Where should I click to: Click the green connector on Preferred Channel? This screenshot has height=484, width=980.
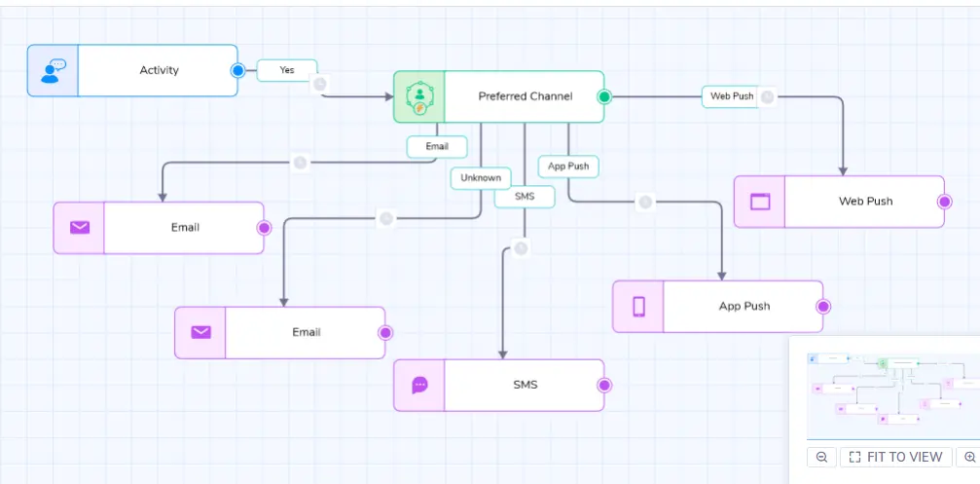(x=603, y=97)
